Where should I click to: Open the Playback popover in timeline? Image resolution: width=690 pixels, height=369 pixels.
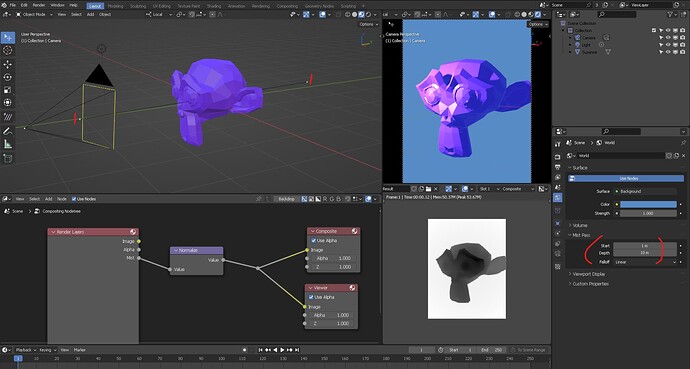(x=25, y=350)
